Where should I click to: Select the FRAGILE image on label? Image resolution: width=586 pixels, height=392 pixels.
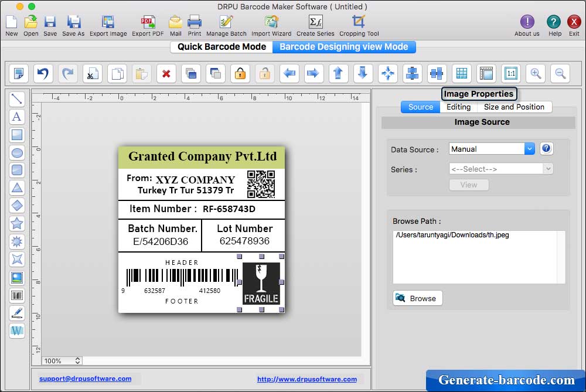pyautogui.click(x=261, y=283)
